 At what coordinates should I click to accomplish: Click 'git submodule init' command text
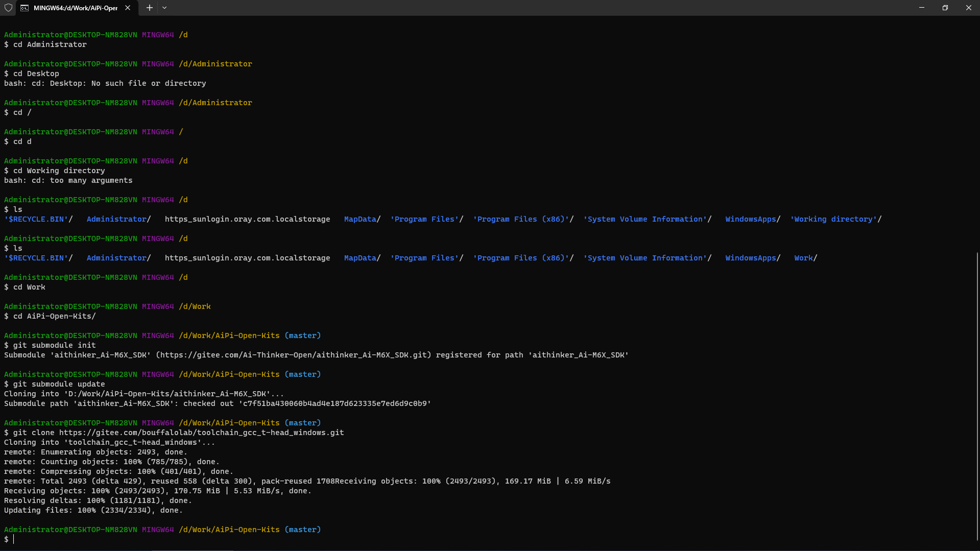54,345
